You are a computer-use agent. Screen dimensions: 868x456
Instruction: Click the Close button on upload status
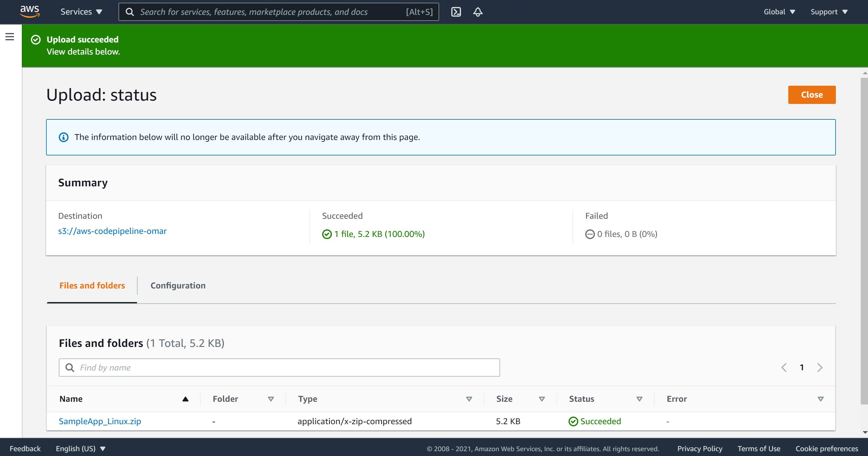click(812, 95)
